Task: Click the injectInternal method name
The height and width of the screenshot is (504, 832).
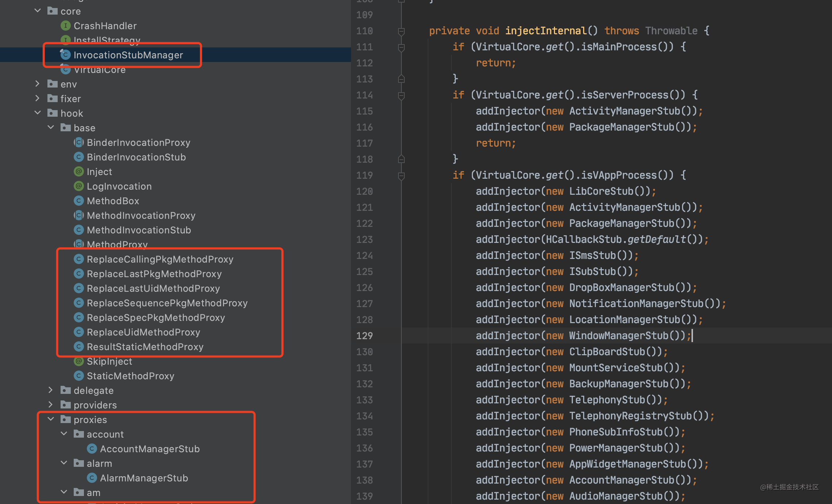Action: click(546, 31)
